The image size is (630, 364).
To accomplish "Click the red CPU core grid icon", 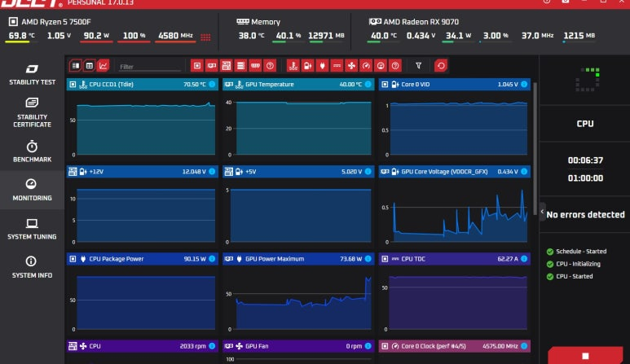I will point(205,37).
